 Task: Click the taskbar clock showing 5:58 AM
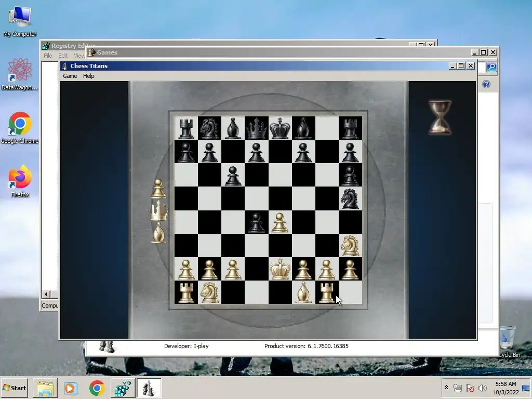[506, 388]
